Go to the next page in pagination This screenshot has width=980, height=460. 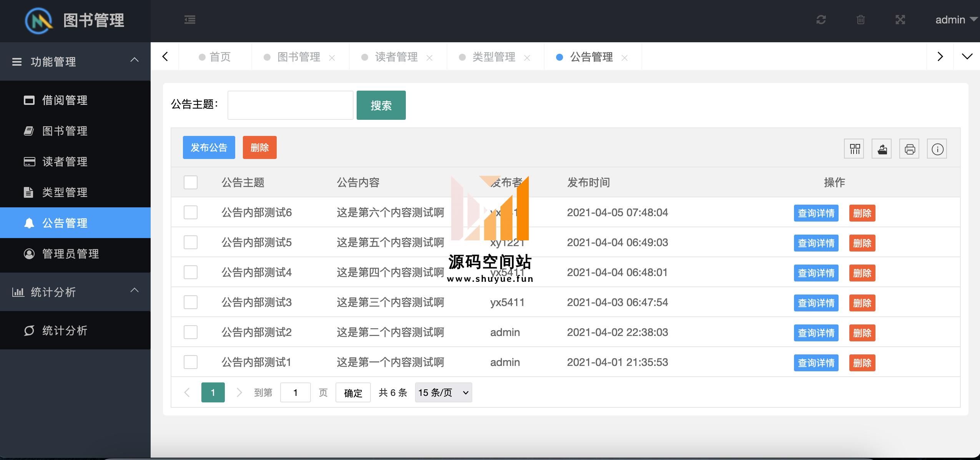point(239,392)
